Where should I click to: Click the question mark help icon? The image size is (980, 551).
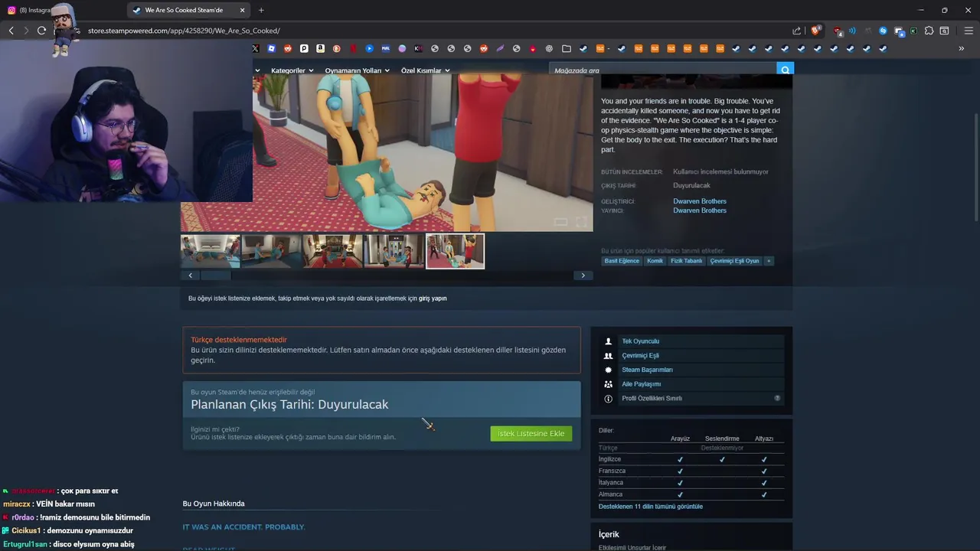(777, 398)
